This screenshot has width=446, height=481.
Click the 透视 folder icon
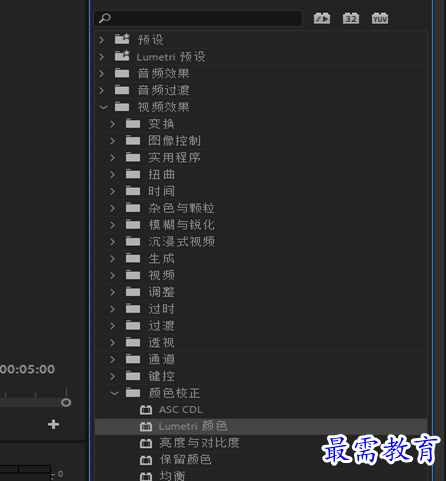click(x=133, y=342)
